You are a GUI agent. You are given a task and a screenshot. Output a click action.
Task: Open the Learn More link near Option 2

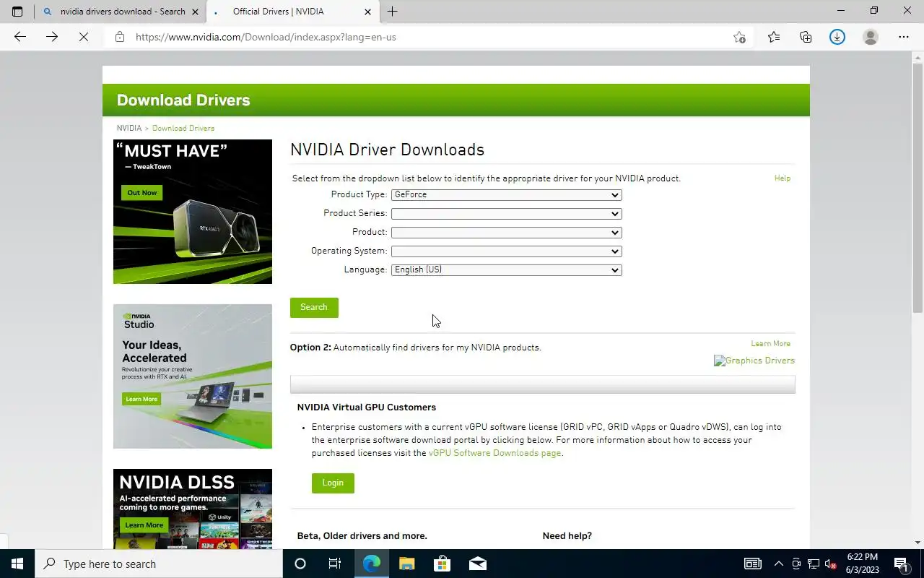[770, 343]
